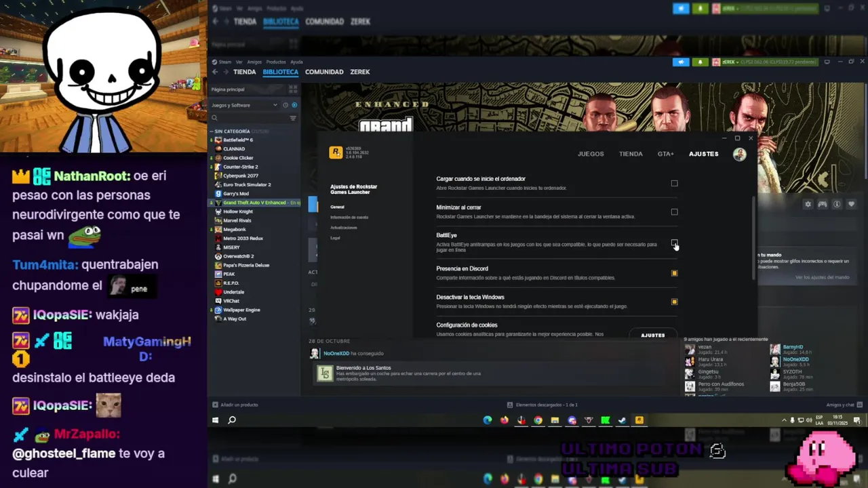The width and height of the screenshot is (868, 488).
Task: Enable 'Minimizar al cerrar' checkbox
Action: [x=674, y=211]
